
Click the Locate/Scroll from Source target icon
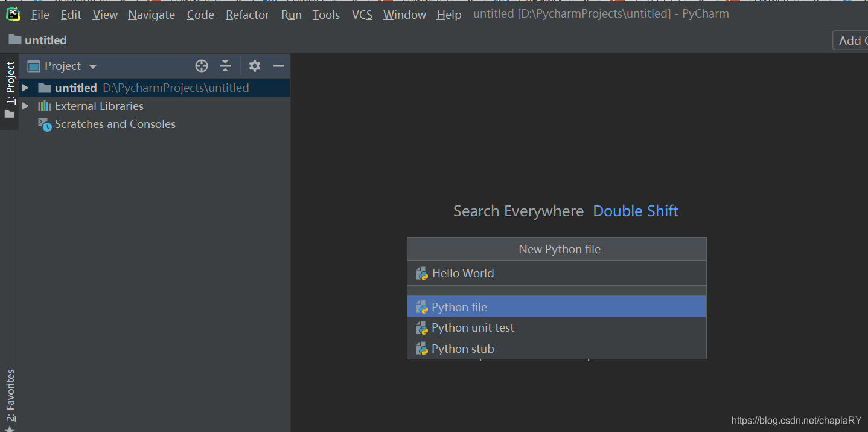point(202,66)
